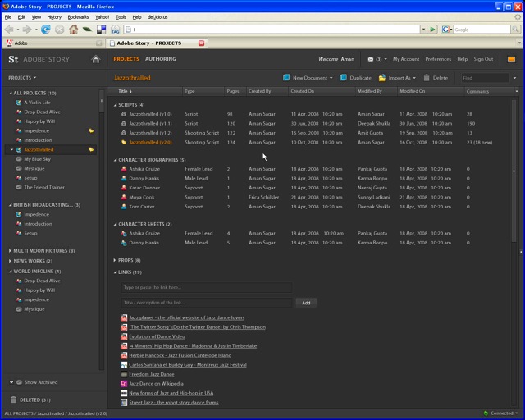Image resolution: width=525 pixels, height=420 pixels.
Task: Click the orange tag on Impedence project
Action: coord(91,130)
